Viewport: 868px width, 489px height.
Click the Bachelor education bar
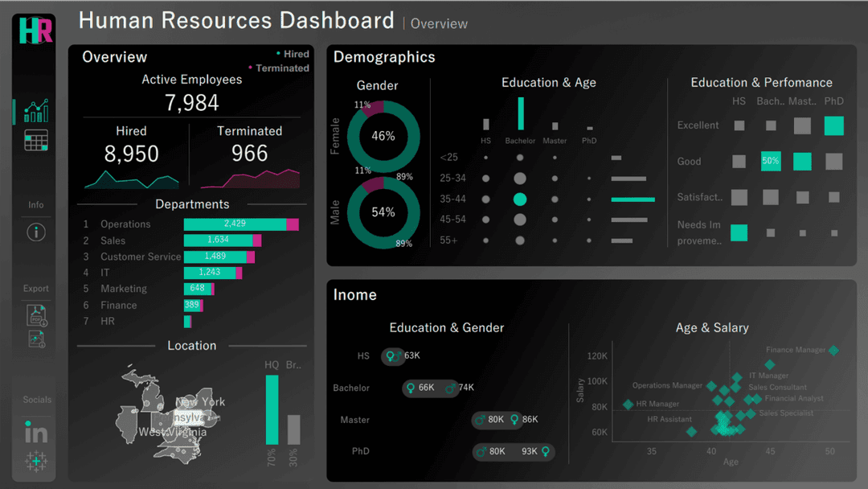520,113
